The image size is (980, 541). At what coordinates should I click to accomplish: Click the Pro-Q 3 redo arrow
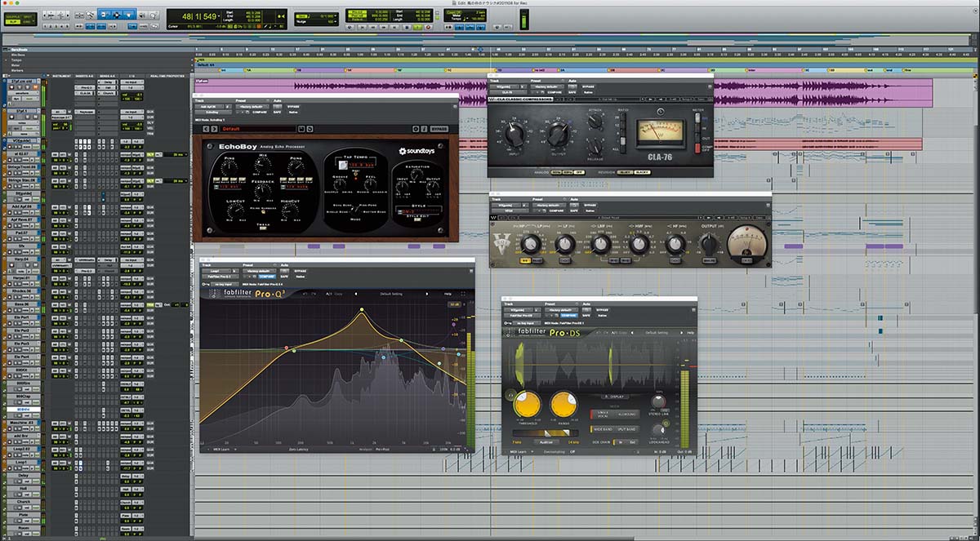pyautogui.click(x=314, y=294)
